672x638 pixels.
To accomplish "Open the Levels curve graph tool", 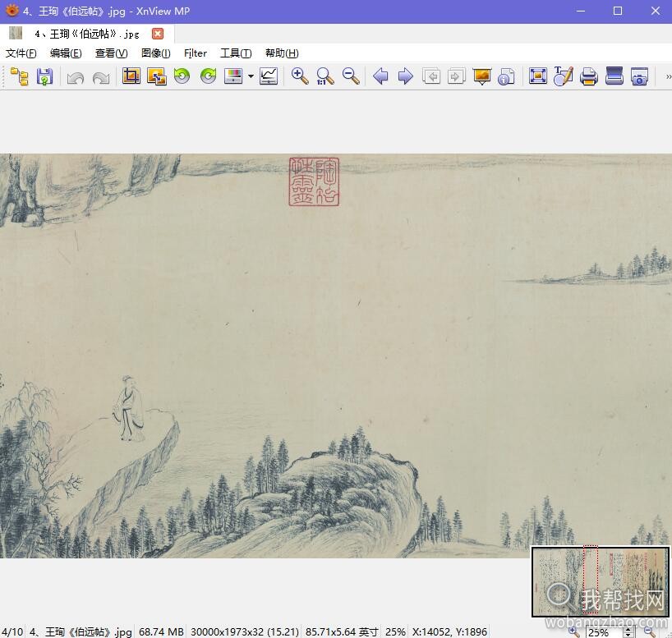I will point(269,76).
